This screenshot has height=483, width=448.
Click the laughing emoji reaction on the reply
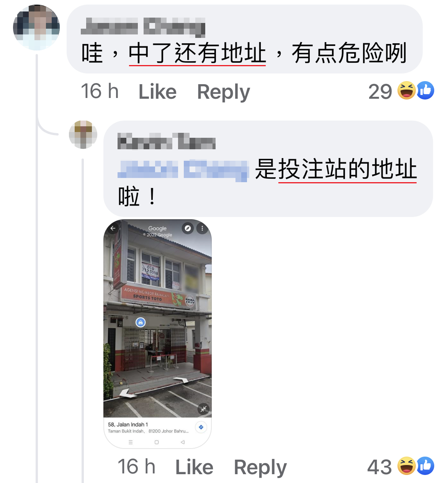click(407, 466)
